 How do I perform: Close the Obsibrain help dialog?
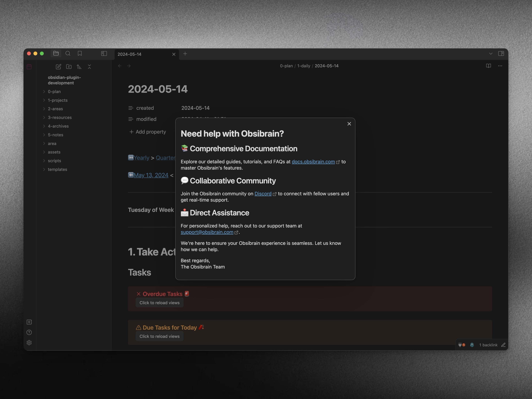pos(349,124)
